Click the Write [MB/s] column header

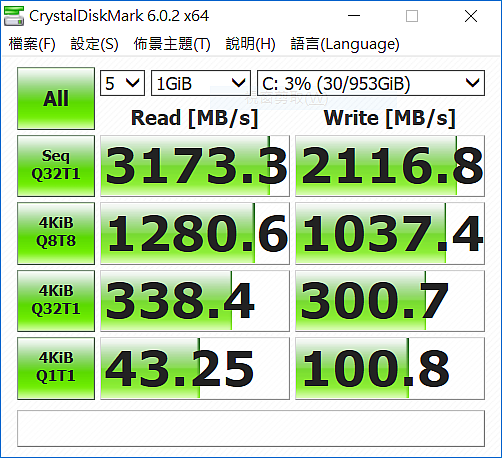pyautogui.click(x=390, y=118)
